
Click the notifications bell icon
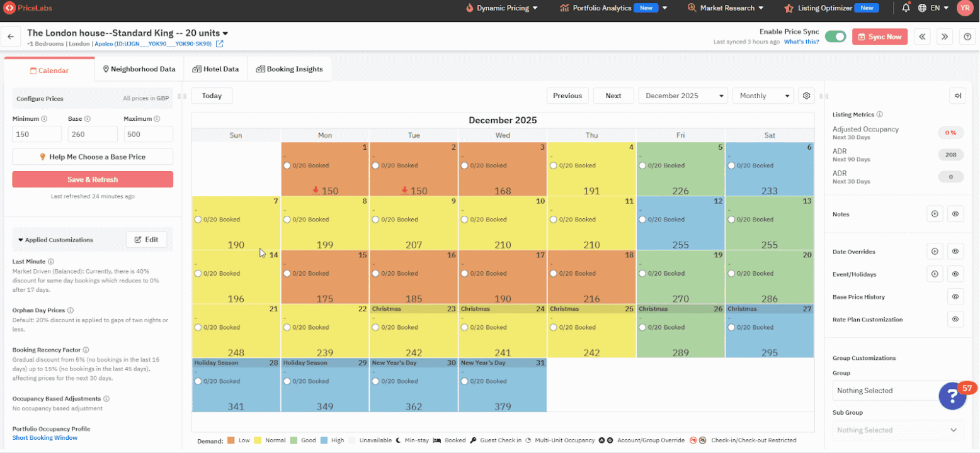[906, 8]
